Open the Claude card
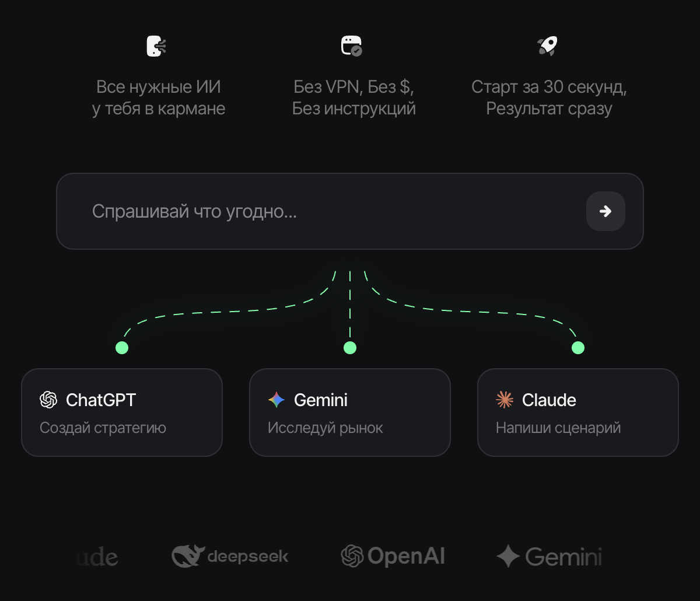This screenshot has height=601, width=700. [x=578, y=412]
